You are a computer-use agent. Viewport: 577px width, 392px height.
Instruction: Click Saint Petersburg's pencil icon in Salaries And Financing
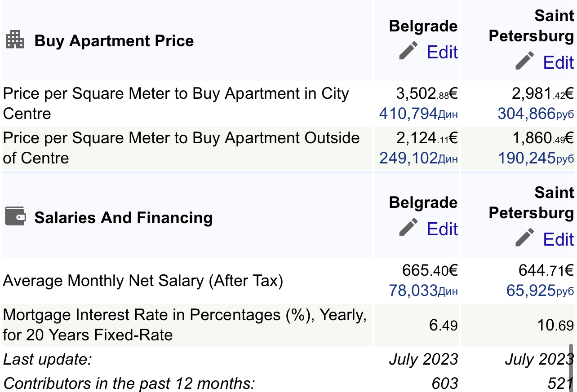525,238
